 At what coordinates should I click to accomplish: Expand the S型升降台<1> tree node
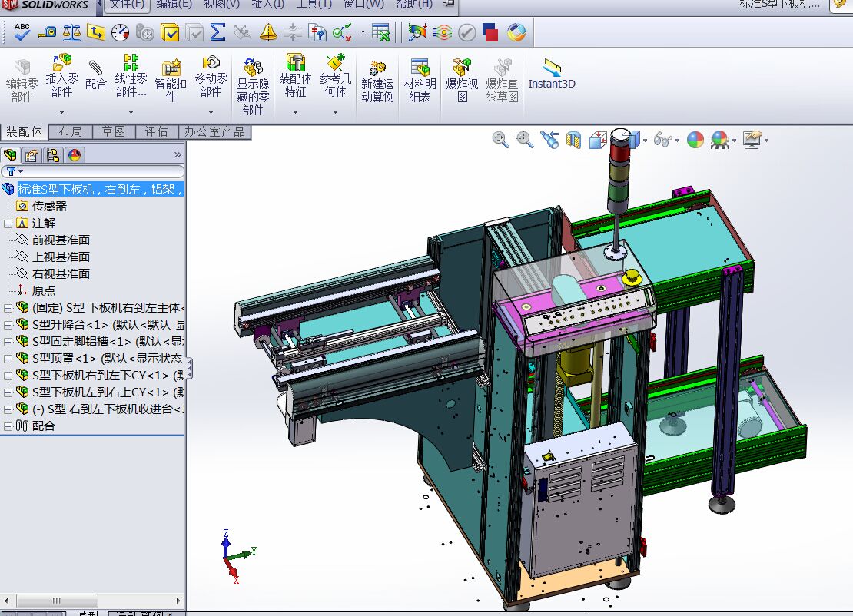click(8, 324)
